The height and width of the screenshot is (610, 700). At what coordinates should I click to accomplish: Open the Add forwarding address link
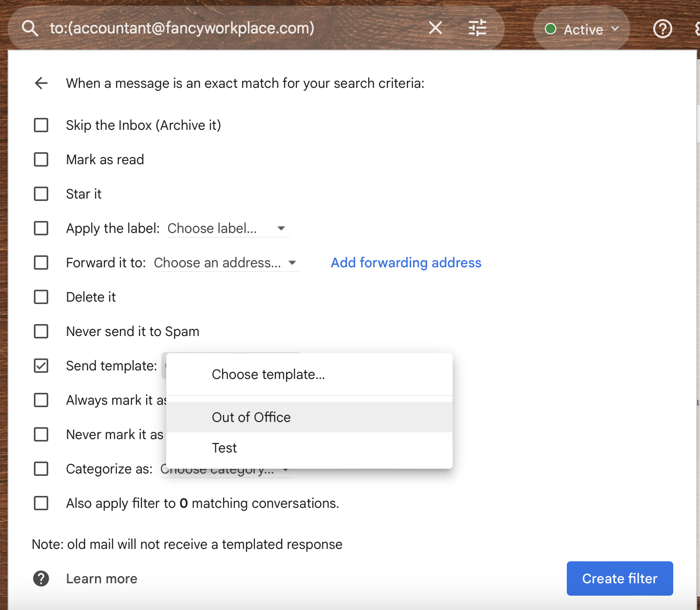click(406, 263)
